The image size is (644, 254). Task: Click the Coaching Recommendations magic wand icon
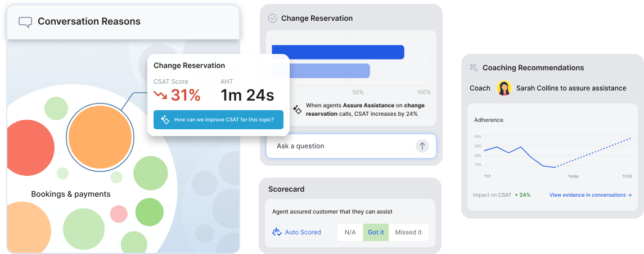[474, 67]
